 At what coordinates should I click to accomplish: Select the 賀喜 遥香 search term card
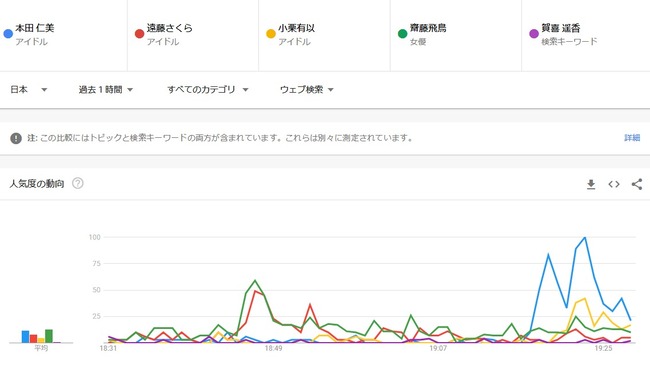pos(586,35)
